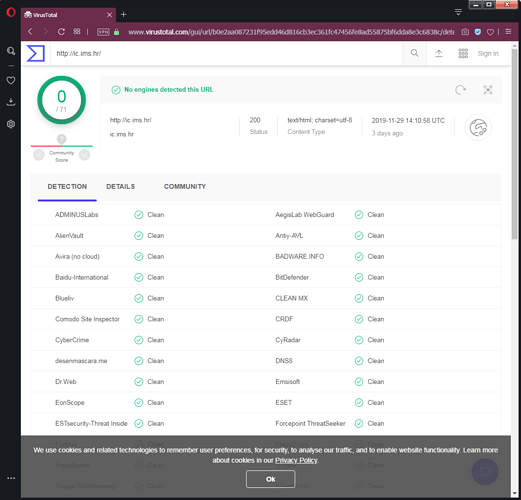Bookmark the page with the heart icon
The image size is (521, 500).
(x=490, y=32)
